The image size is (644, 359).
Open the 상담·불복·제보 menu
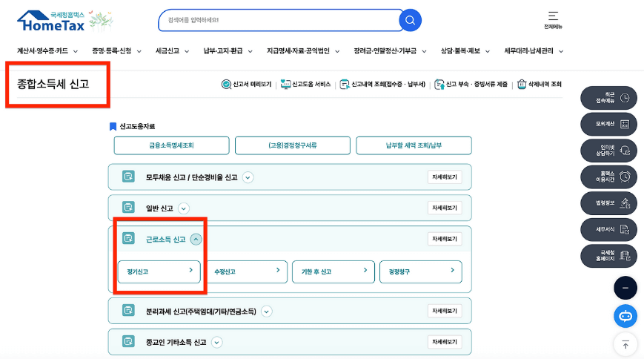465,51
